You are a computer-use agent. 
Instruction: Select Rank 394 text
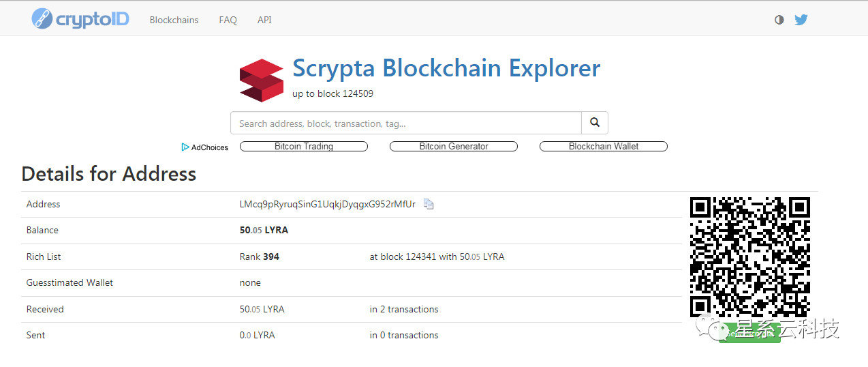click(260, 256)
